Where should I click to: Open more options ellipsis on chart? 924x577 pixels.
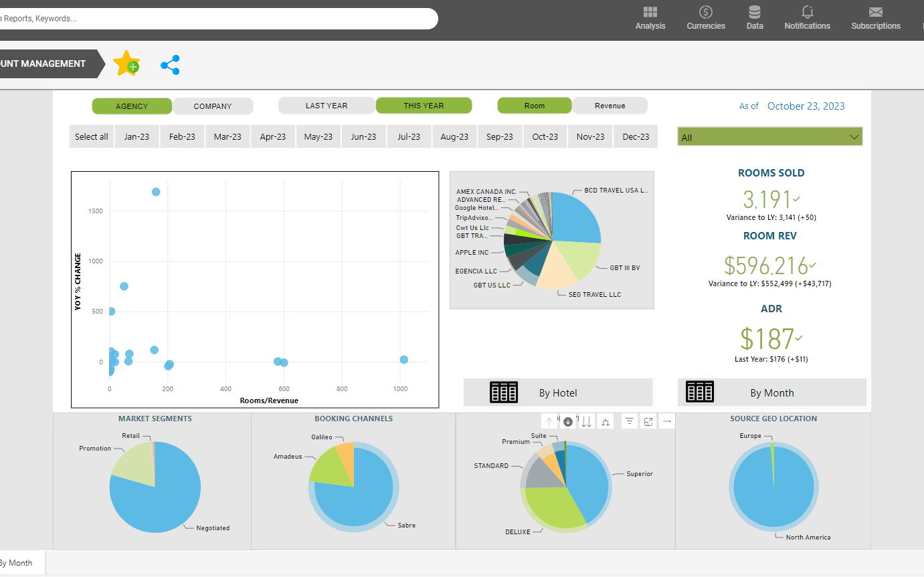666,421
